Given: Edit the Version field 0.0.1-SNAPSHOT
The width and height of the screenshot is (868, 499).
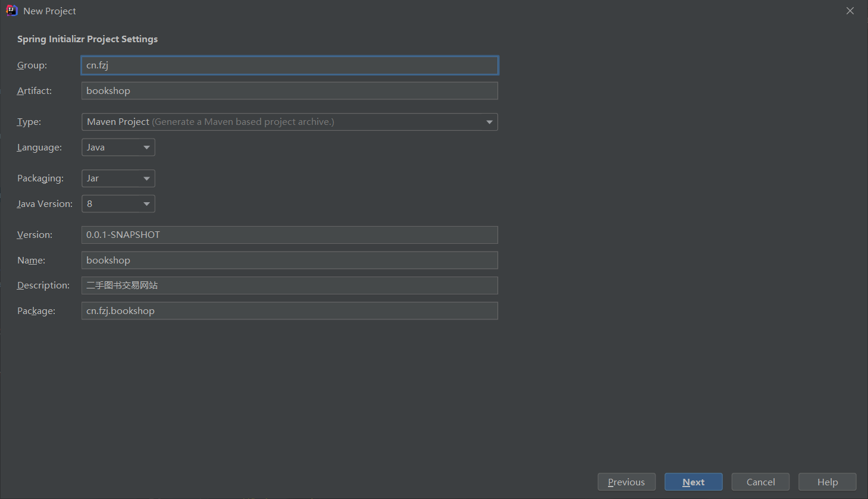Looking at the screenshot, I should point(290,235).
